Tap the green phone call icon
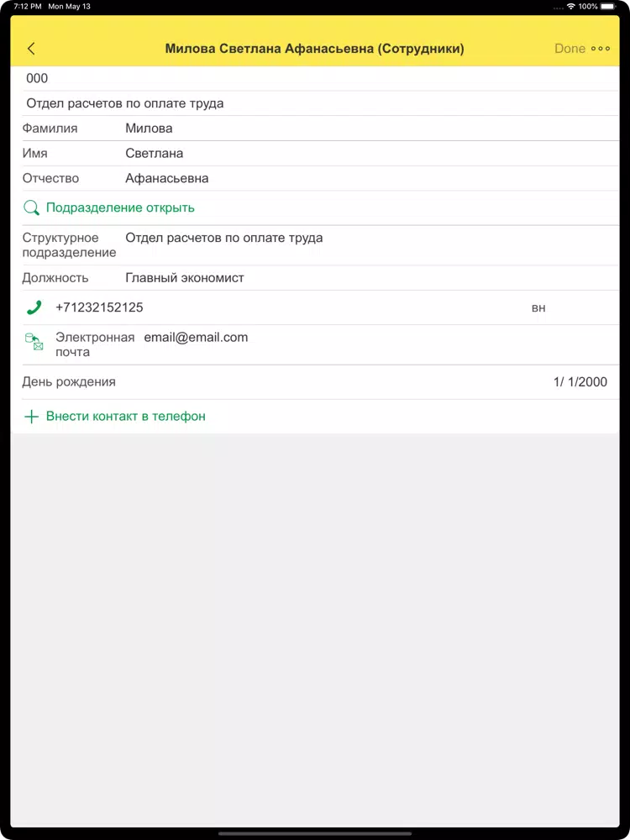The height and width of the screenshot is (840, 630). 34,307
